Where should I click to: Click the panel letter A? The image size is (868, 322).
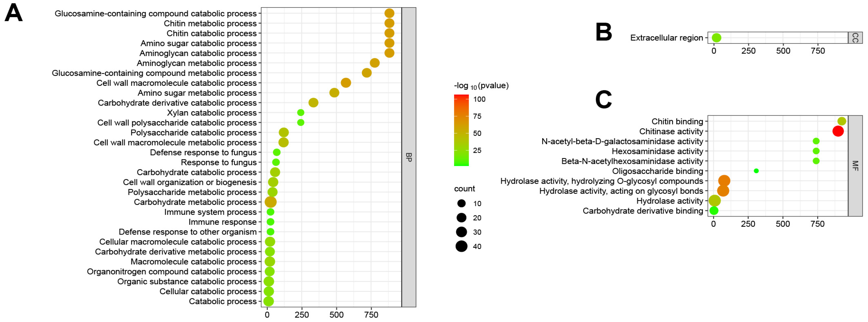[14, 13]
